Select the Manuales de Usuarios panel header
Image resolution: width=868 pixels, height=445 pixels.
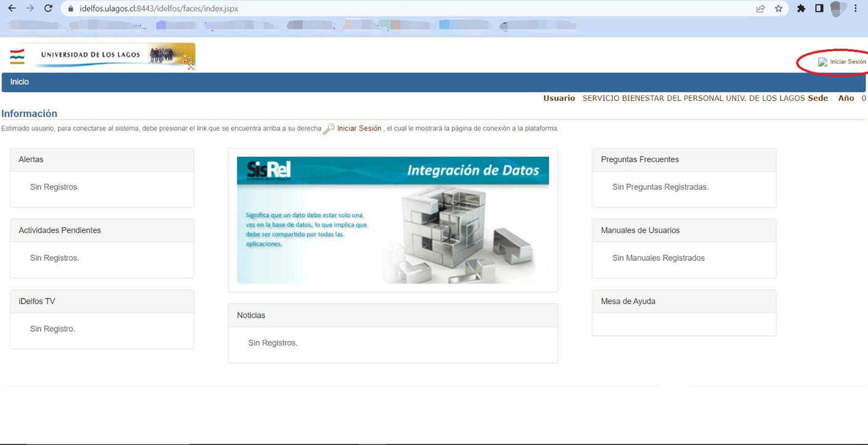point(683,230)
